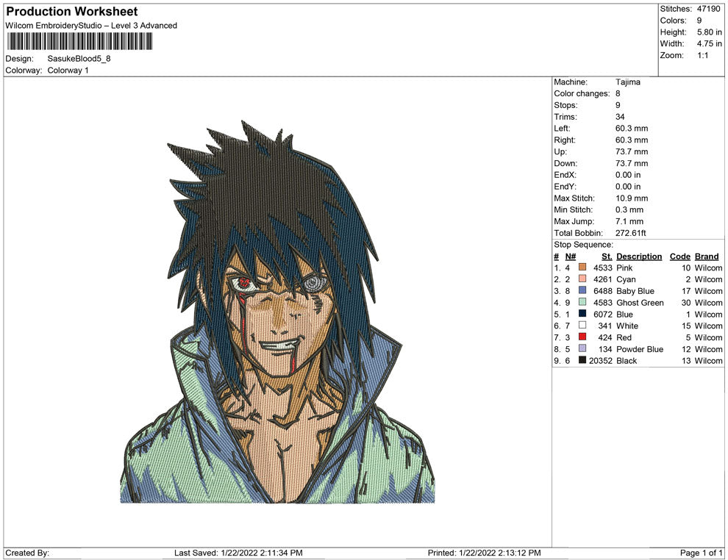
Task: Click the Machine value 'Tajima'
Action: click(x=628, y=82)
